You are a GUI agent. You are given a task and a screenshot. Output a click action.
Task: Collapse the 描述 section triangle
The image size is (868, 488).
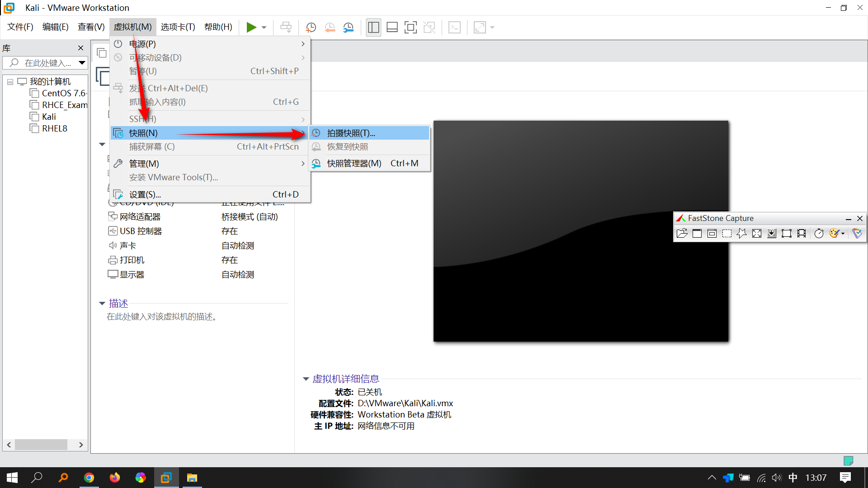click(x=102, y=304)
